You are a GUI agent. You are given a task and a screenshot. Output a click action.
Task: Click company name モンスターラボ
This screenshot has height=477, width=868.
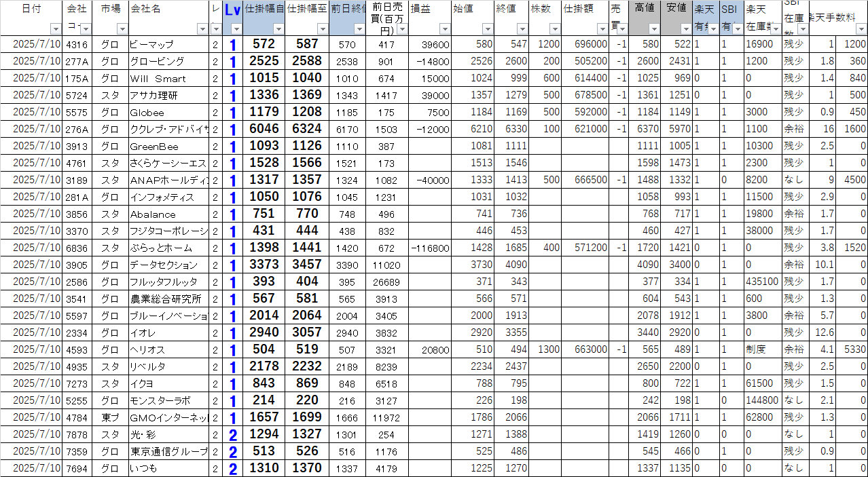point(160,400)
